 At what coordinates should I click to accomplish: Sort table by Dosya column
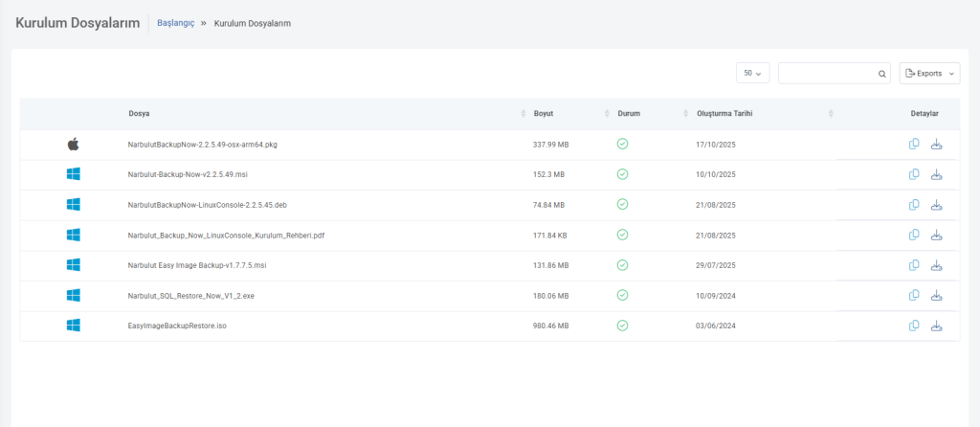pyautogui.click(x=140, y=113)
